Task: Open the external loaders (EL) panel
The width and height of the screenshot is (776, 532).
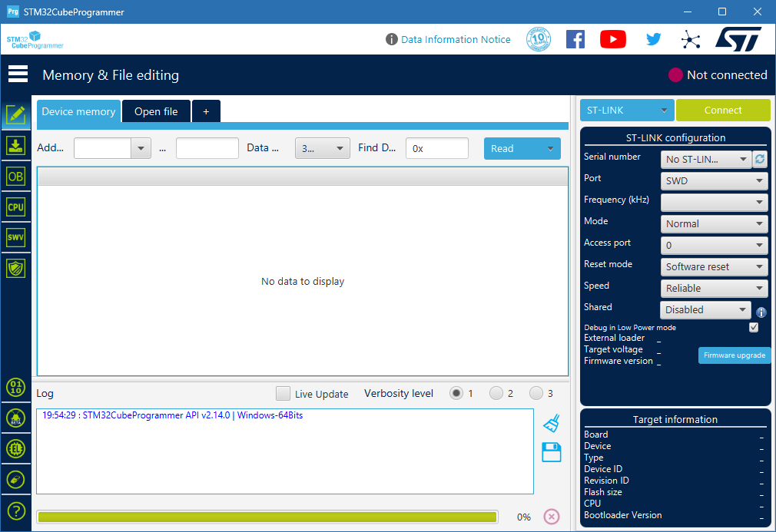Action: point(16,449)
